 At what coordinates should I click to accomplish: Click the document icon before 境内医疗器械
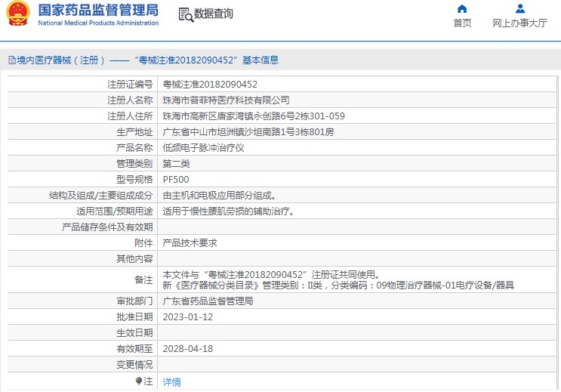pos(12,60)
